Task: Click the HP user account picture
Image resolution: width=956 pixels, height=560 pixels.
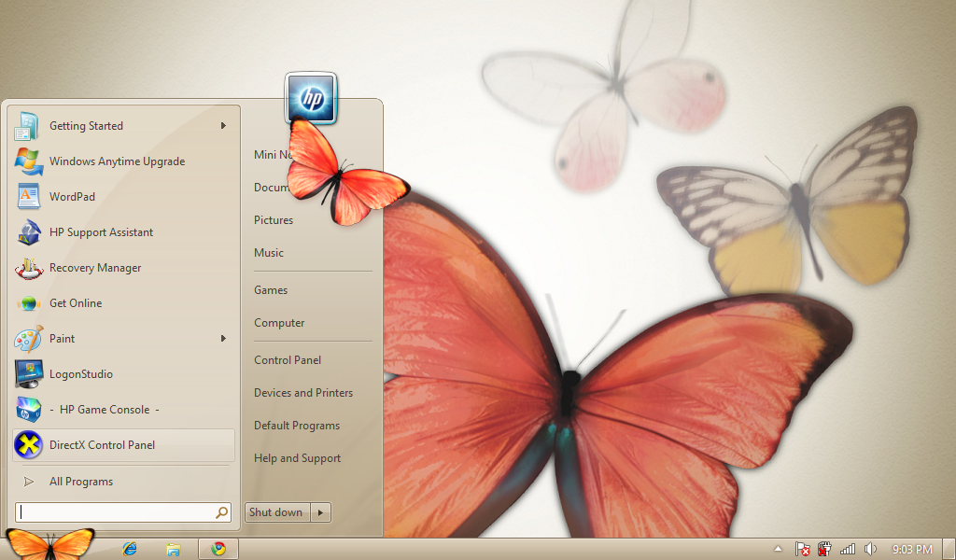Action: tap(311, 99)
